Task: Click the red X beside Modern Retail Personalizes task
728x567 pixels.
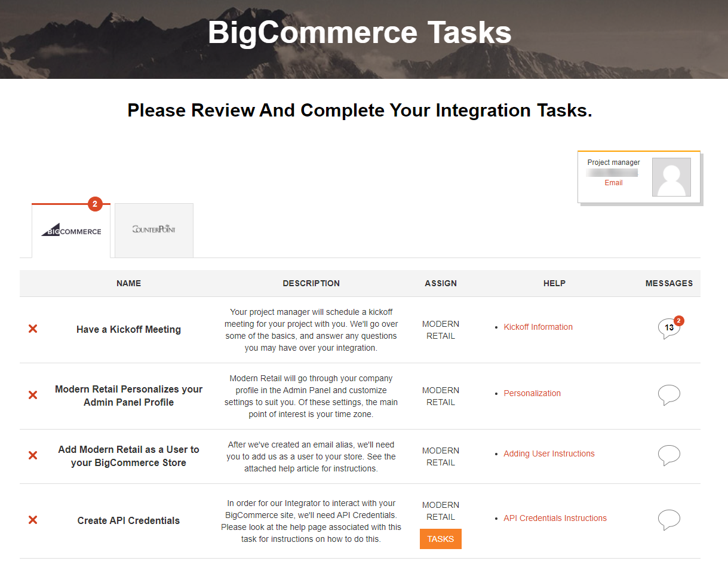Action: coord(33,395)
